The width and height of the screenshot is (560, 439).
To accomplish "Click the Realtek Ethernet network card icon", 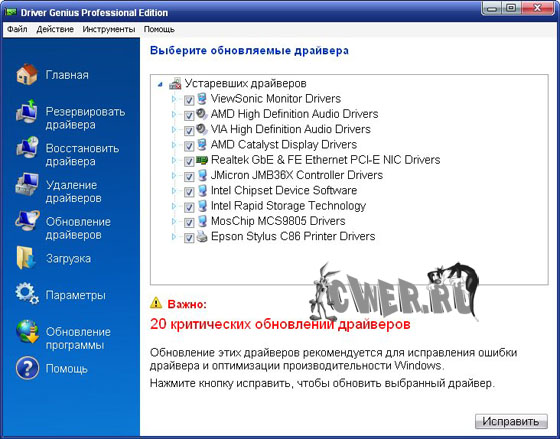I will click(202, 160).
